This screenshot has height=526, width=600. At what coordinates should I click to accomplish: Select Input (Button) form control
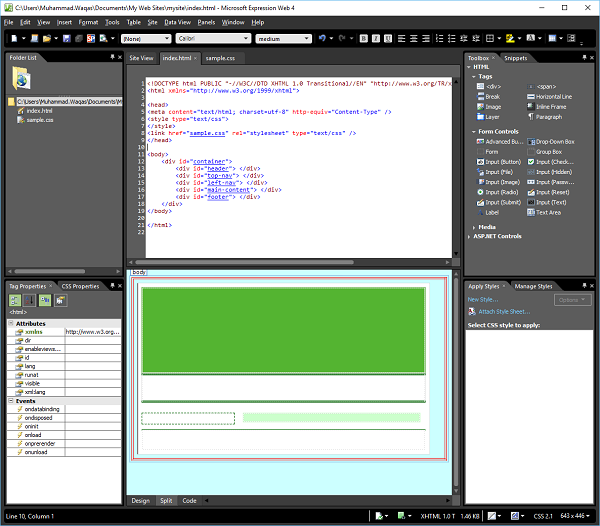pyautogui.click(x=505, y=162)
